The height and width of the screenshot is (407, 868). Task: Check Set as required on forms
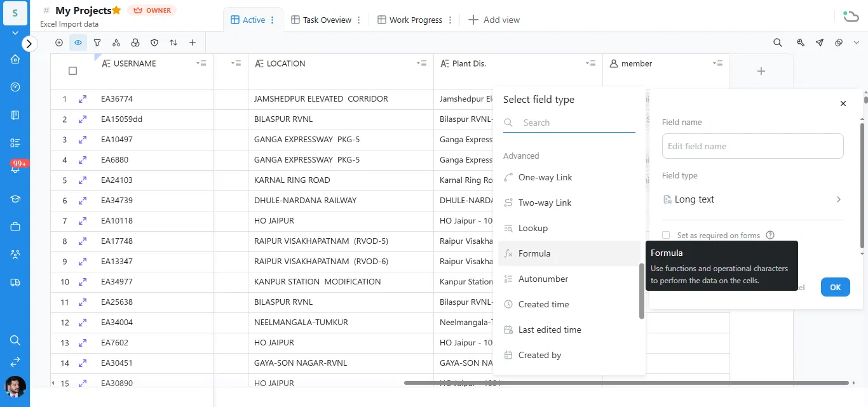[666, 235]
